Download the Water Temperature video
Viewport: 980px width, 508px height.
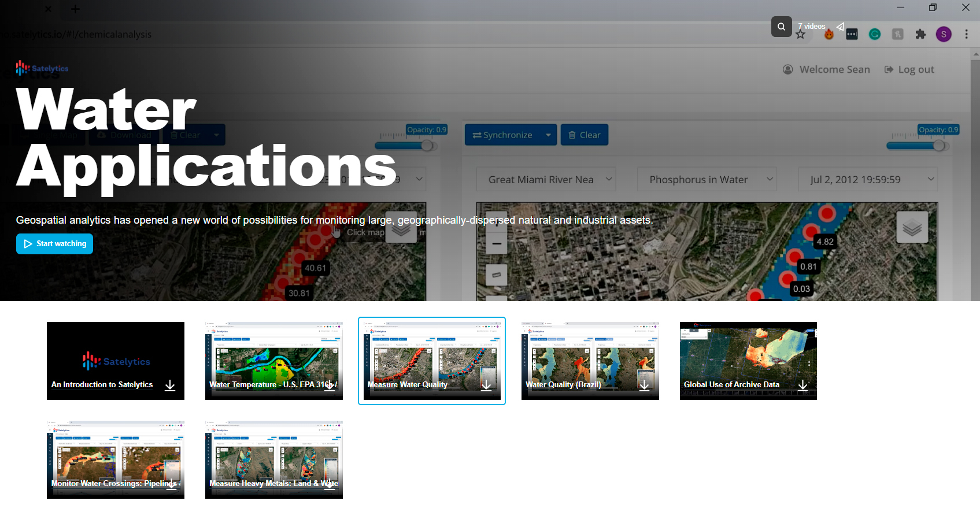pos(328,385)
